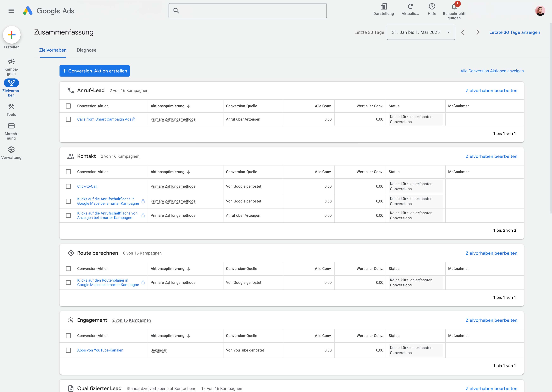552x392 pixels.
Task: Check the Click-to-Call row checkbox
Action: click(68, 186)
